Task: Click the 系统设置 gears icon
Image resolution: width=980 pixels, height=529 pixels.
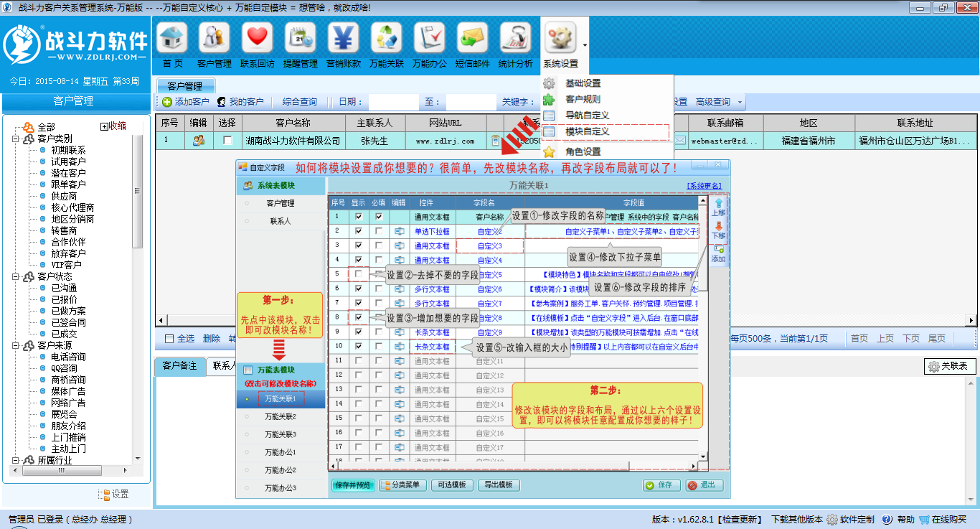Action: [x=561, y=38]
